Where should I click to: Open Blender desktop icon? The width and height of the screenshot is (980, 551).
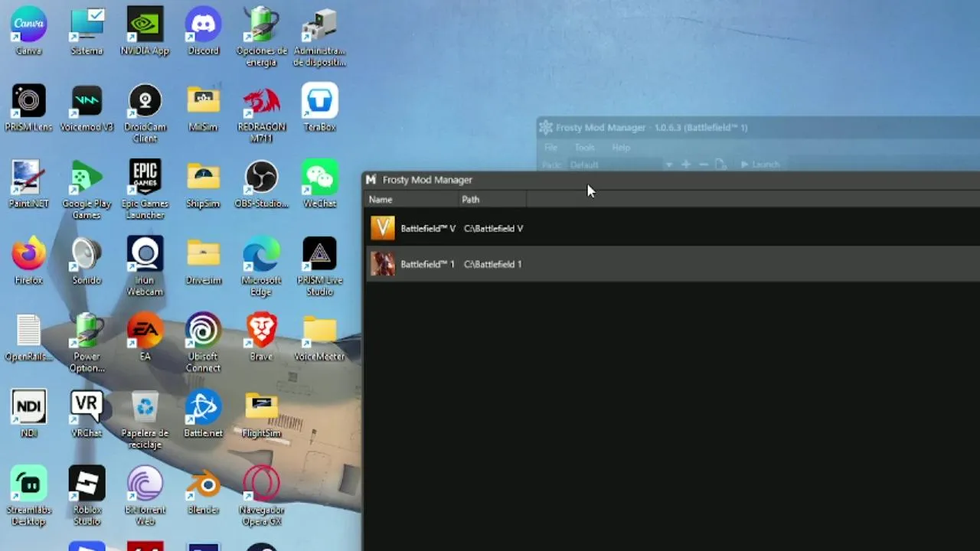click(x=203, y=490)
